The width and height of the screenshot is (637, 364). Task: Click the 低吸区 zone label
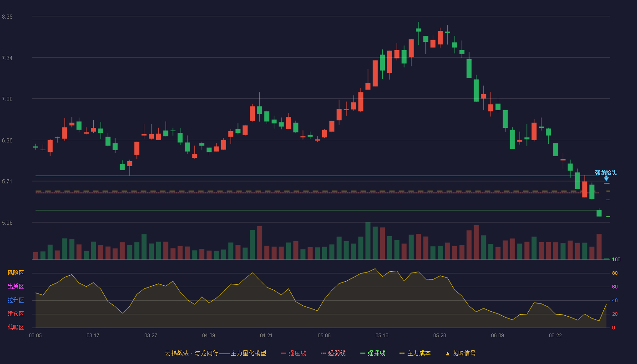pyautogui.click(x=15, y=328)
